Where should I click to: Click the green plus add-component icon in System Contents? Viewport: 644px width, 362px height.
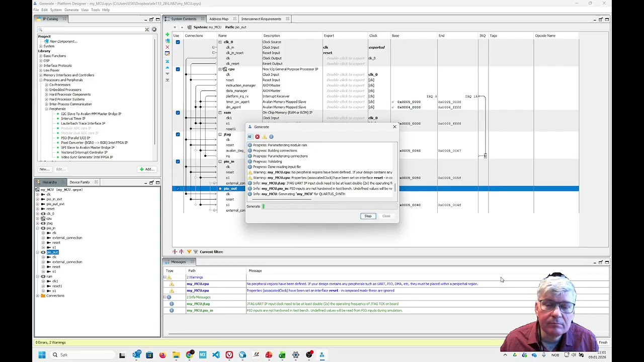click(168, 35)
